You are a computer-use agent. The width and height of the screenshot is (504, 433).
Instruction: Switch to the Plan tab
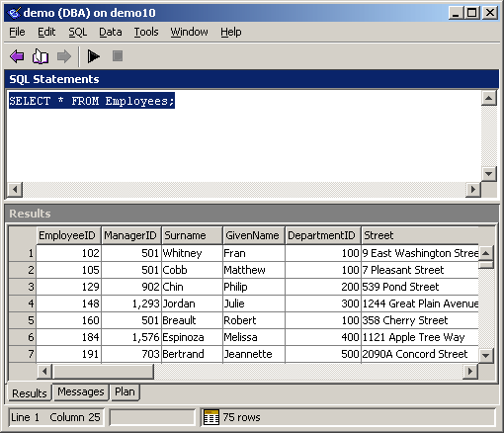click(125, 391)
